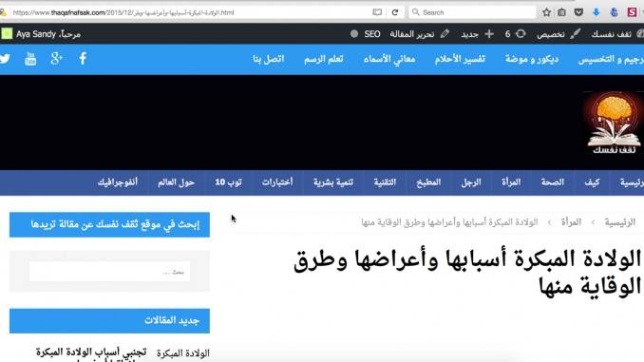Open the YouTube social link

pos(30,59)
